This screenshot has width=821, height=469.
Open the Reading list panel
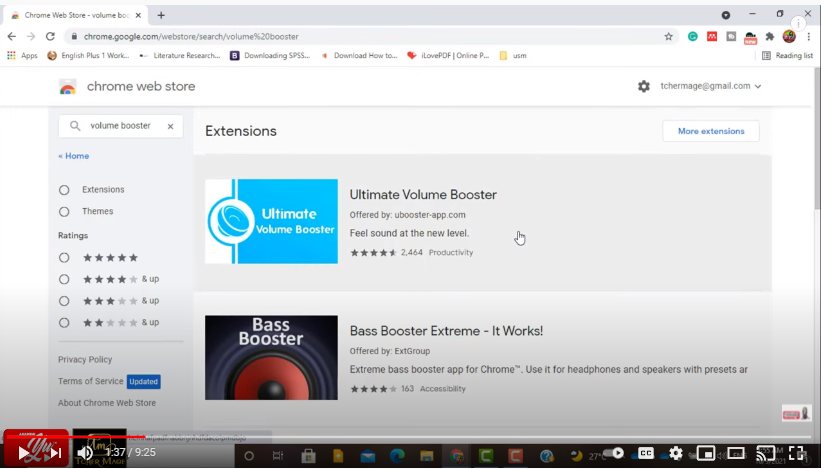pyautogui.click(x=787, y=55)
